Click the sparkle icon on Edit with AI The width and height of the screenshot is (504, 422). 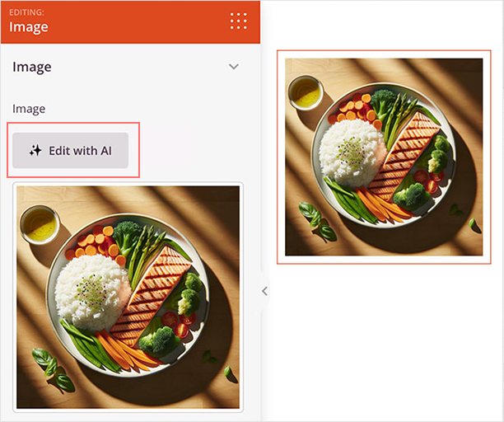tap(35, 151)
